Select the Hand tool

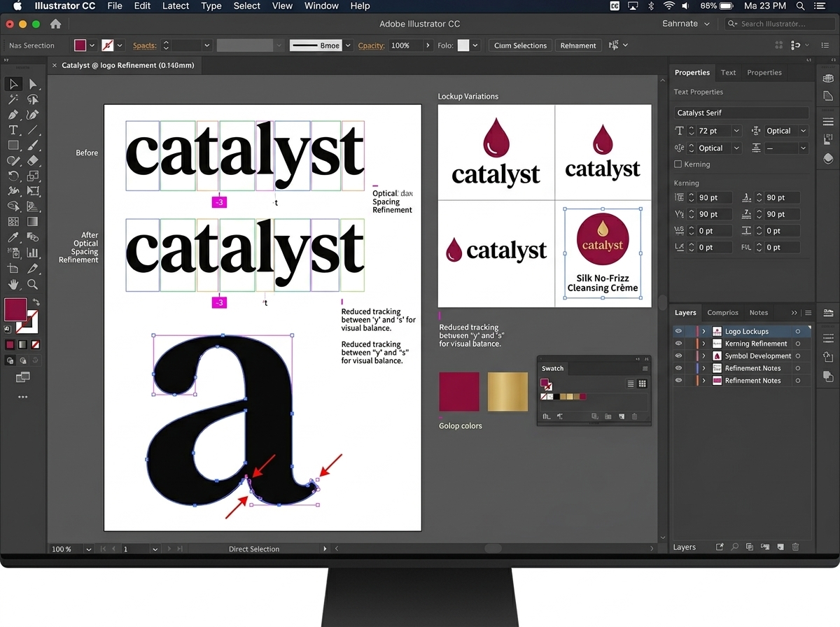click(x=13, y=284)
